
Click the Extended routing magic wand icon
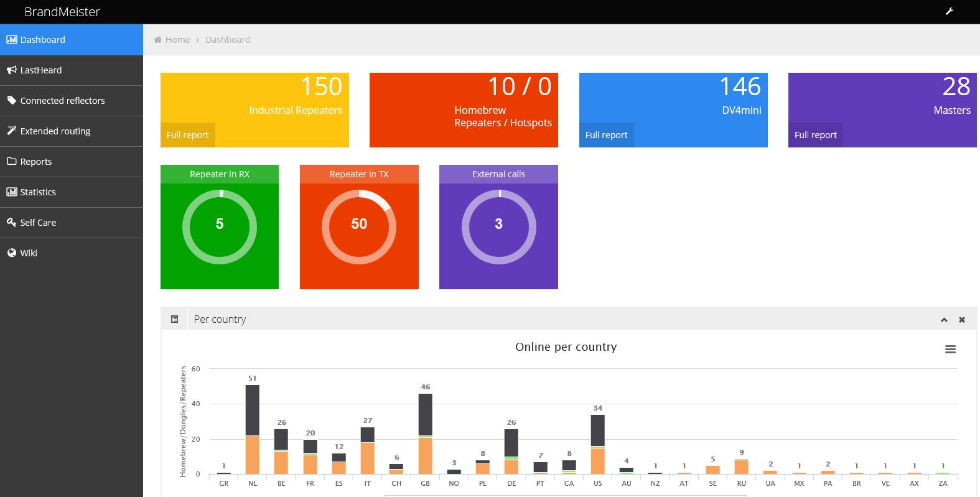11,131
